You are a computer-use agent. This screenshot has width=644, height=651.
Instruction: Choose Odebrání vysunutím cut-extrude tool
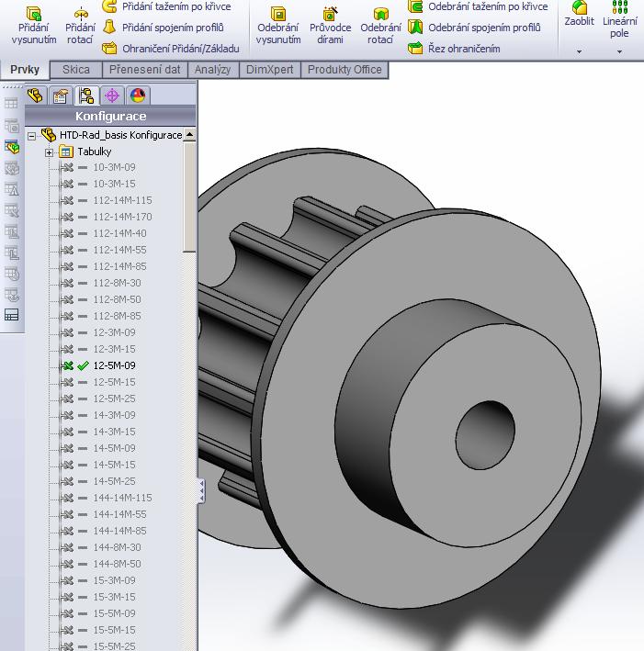click(x=277, y=25)
